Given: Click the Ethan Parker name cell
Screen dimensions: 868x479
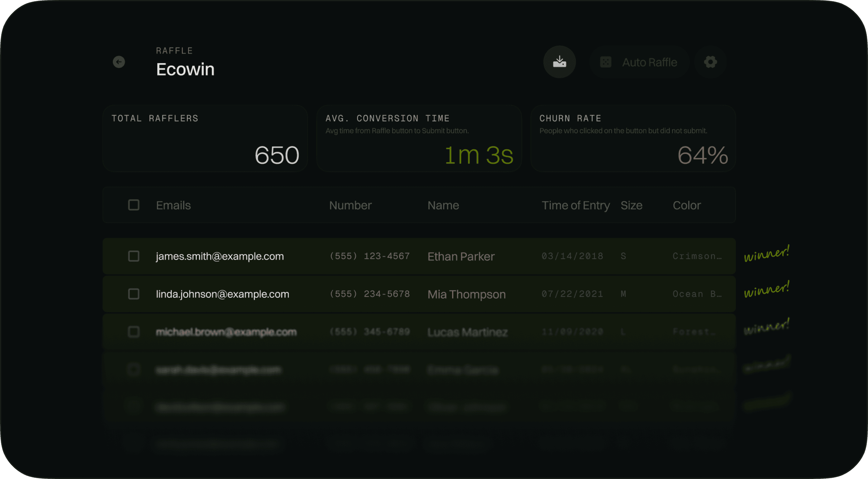Looking at the screenshot, I should click(461, 257).
